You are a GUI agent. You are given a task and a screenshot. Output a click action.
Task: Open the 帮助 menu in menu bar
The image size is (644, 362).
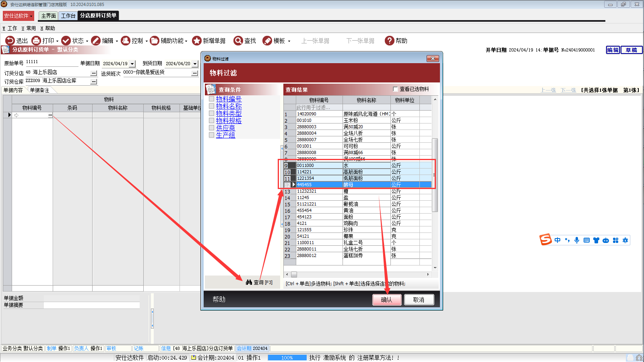point(47,28)
